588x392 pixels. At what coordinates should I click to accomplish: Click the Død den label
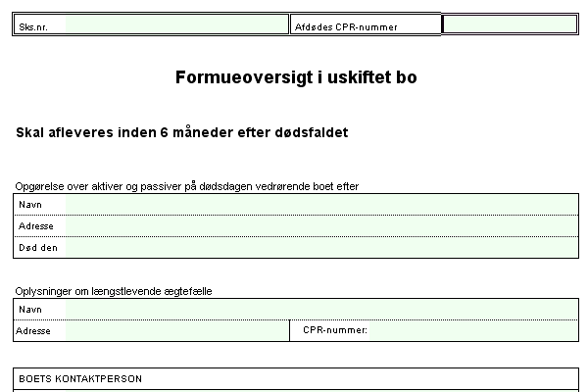point(38,248)
